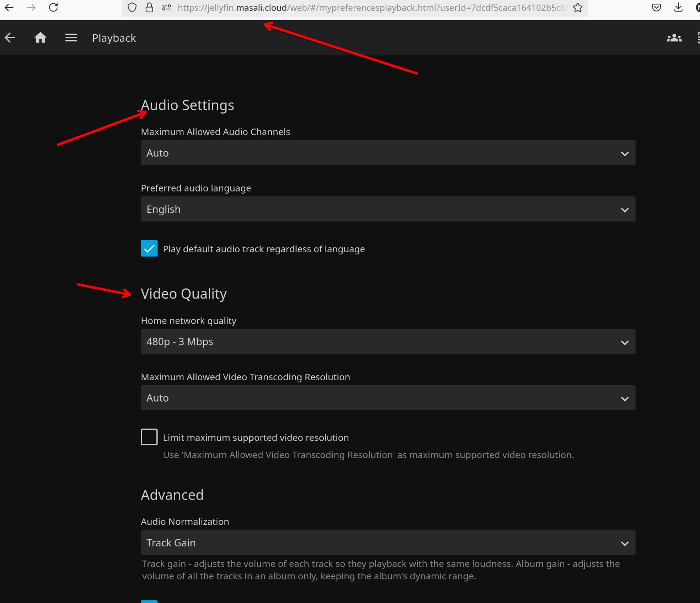Bookmark this page with the star icon

(577, 7)
